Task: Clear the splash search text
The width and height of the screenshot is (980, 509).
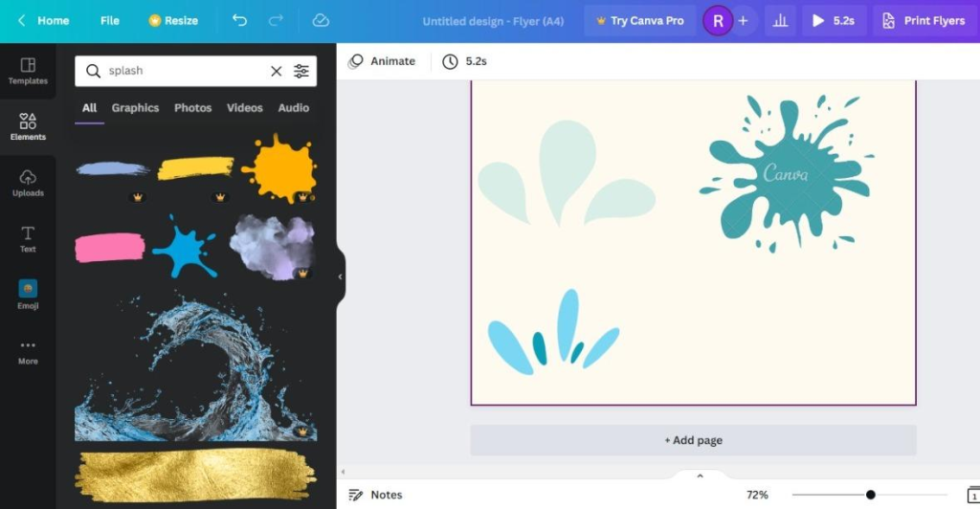Action: pyautogui.click(x=276, y=71)
